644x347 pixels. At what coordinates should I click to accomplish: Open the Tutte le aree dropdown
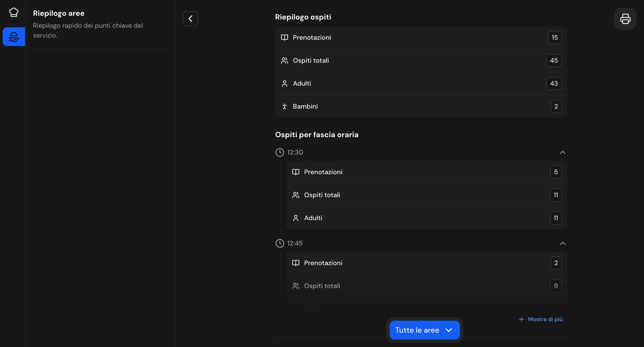424,330
